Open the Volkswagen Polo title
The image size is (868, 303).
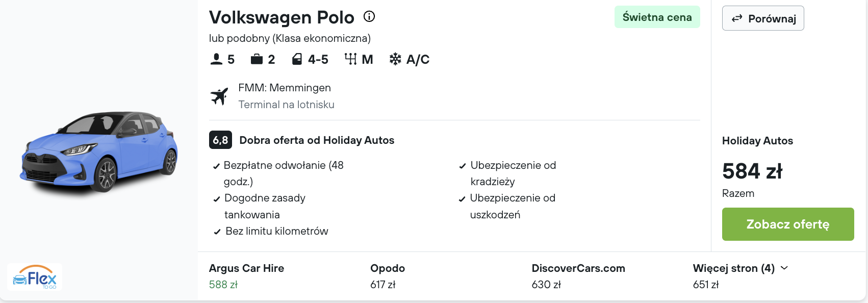click(282, 17)
